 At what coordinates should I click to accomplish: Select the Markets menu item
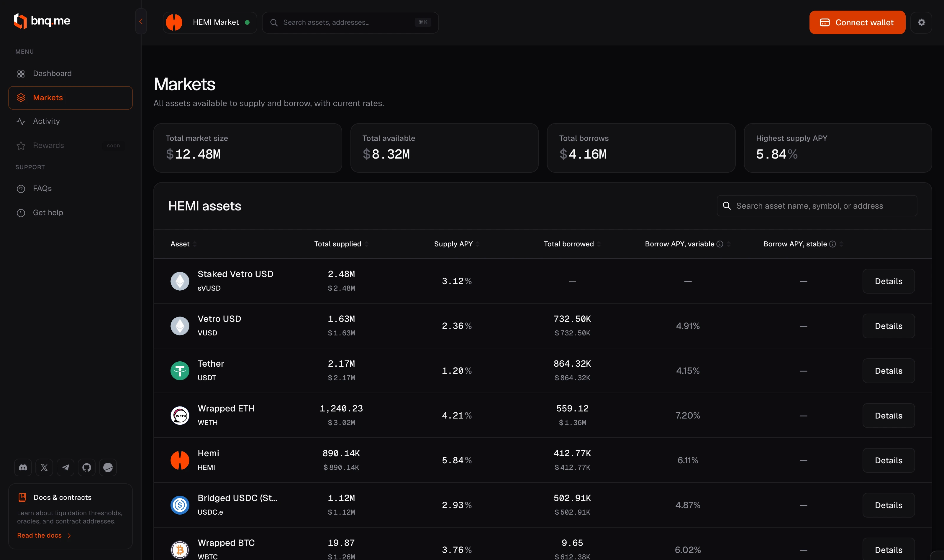(x=70, y=98)
